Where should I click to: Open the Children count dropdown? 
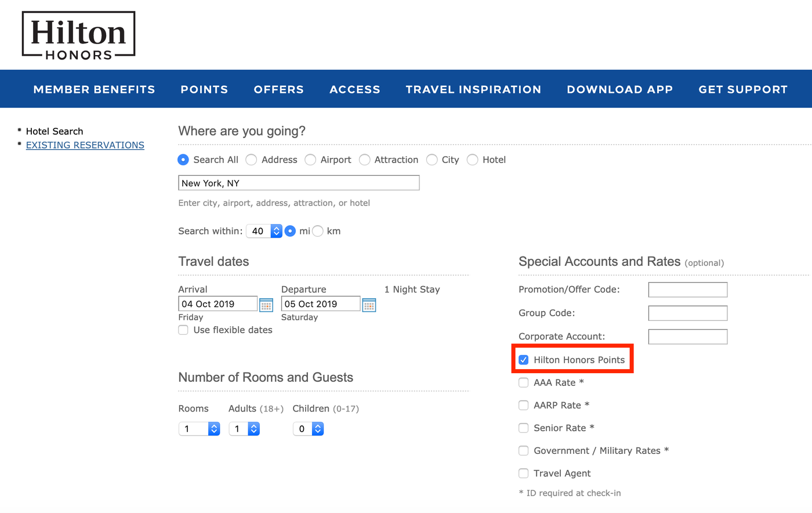pos(308,428)
